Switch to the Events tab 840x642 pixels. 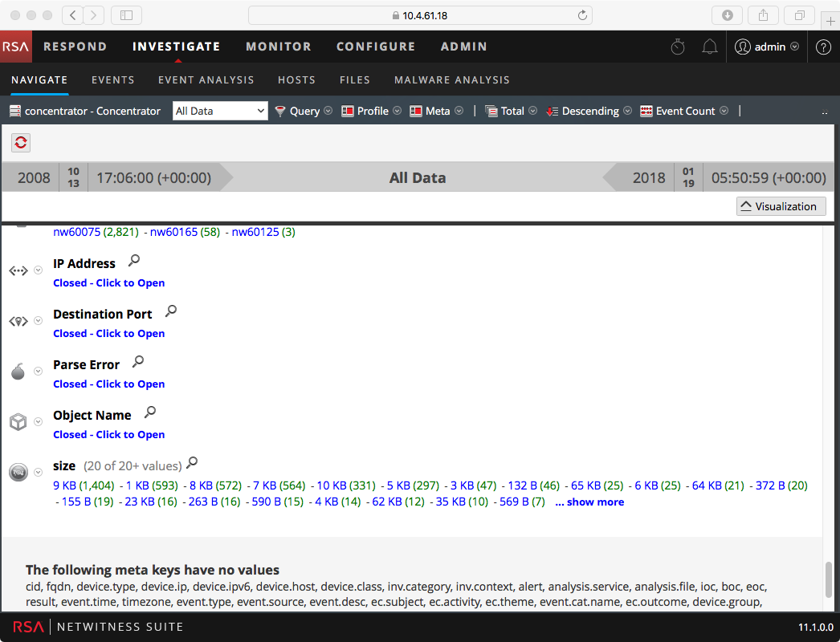pos(112,80)
